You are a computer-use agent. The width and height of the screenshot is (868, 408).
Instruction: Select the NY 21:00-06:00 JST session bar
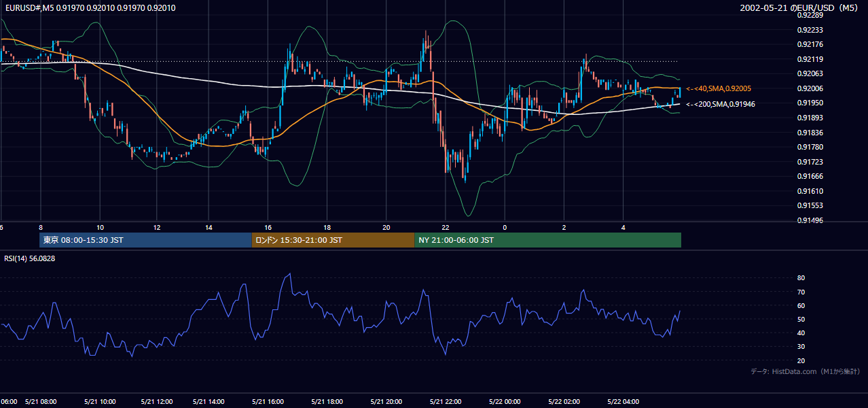(x=547, y=240)
